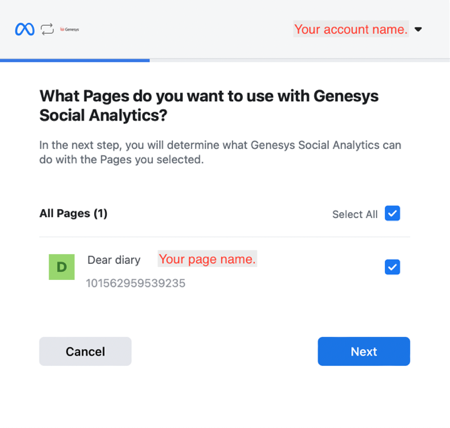Click the Social Analytics heading line
The image size is (450, 428).
coord(103,115)
